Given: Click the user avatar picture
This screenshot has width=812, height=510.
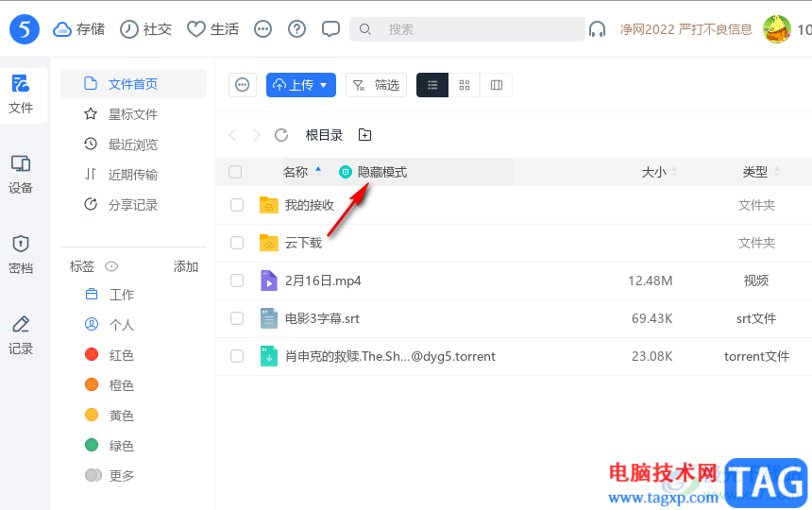Looking at the screenshot, I should coord(777,29).
